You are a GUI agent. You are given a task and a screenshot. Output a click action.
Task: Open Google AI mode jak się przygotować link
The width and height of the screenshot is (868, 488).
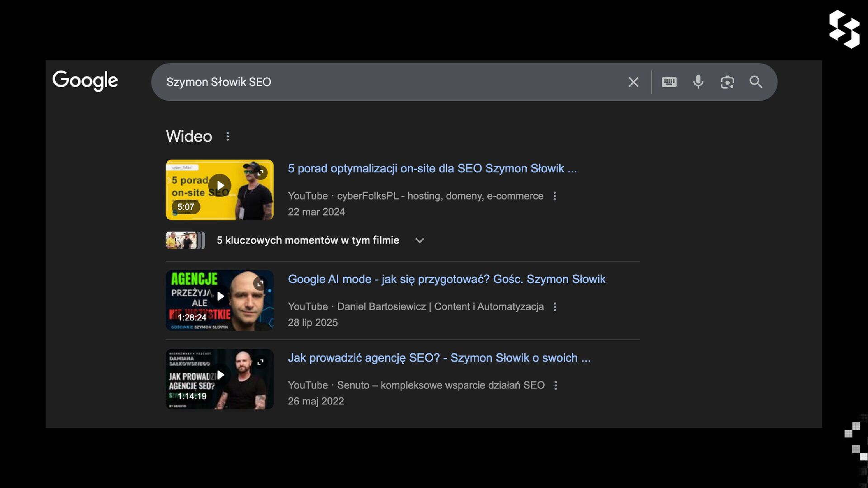point(446,279)
